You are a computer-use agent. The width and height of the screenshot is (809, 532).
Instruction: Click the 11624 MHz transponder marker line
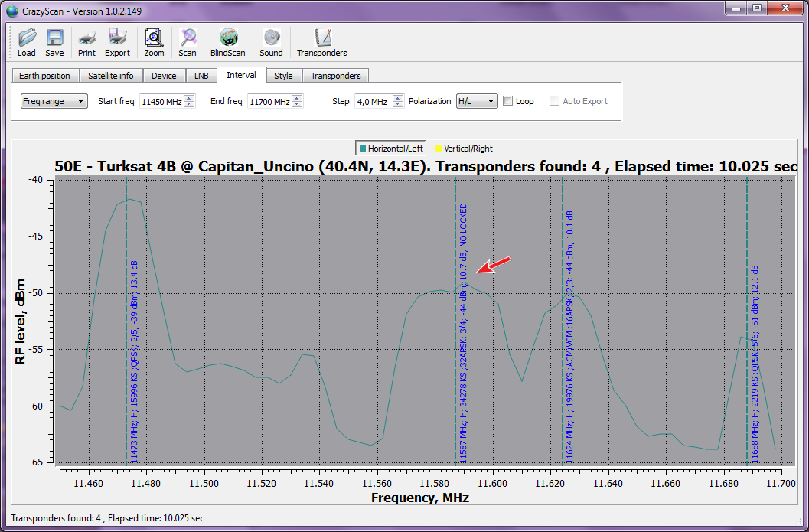(x=563, y=320)
